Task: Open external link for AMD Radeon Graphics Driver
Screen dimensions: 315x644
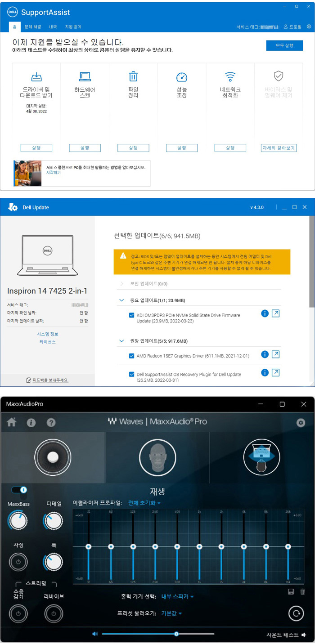Action: 276,354
